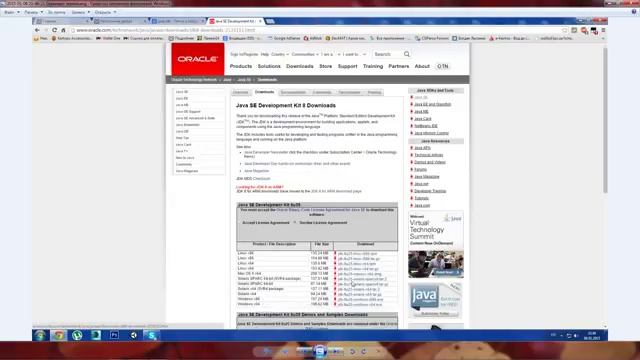Open the 'I want to' dropdown
This screenshot has height=360, width=640.
click(x=354, y=54)
